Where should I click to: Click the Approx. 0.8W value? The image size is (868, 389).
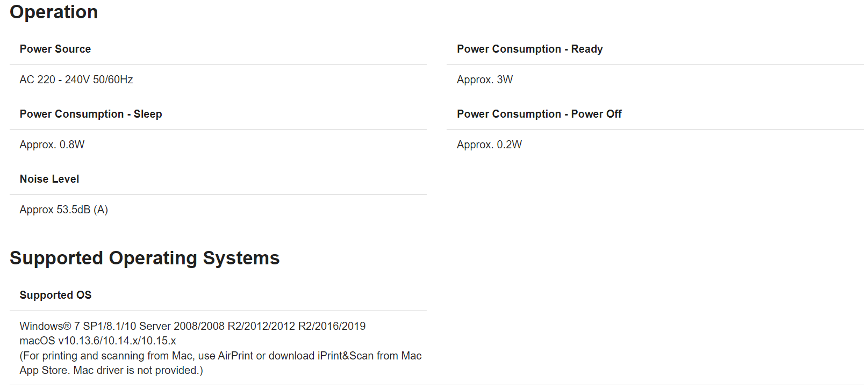[x=52, y=145]
